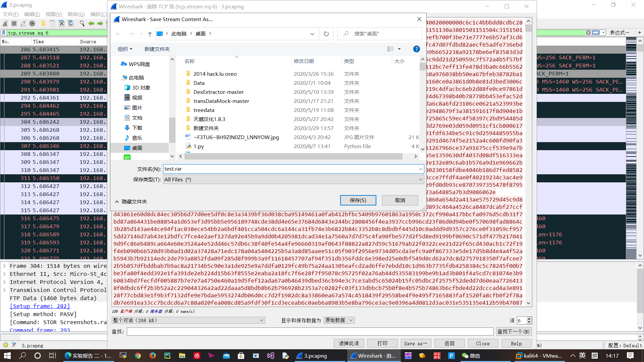Open the help icon in the save dialog
This screenshot has height=362, width=644.
pyautogui.click(x=416, y=49)
